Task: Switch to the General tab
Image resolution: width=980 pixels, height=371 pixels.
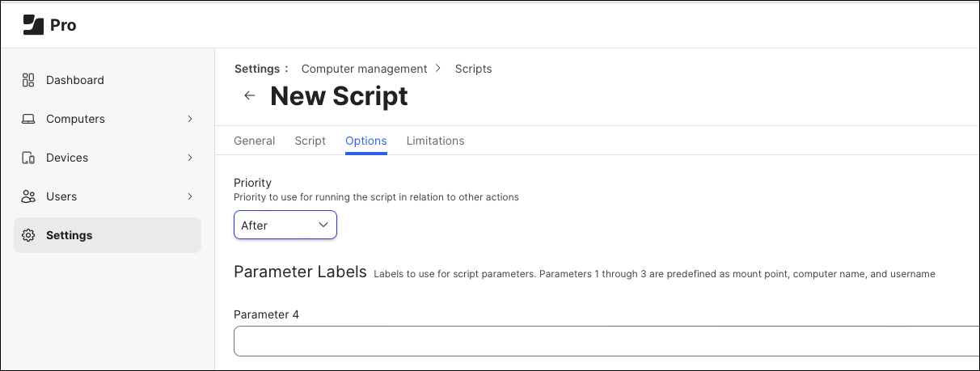Action: click(254, 141)
